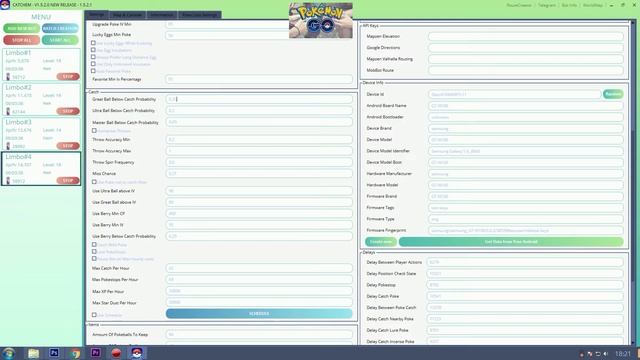This screenshot has height=360, width=640.
Task: Open the Telegram link in title bar
Action: [x=547, y=5]
